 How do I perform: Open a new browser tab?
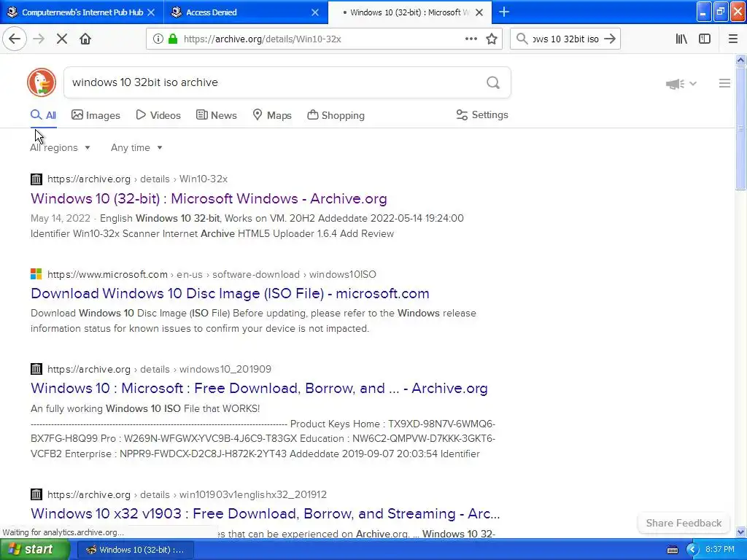pos(504,12)
